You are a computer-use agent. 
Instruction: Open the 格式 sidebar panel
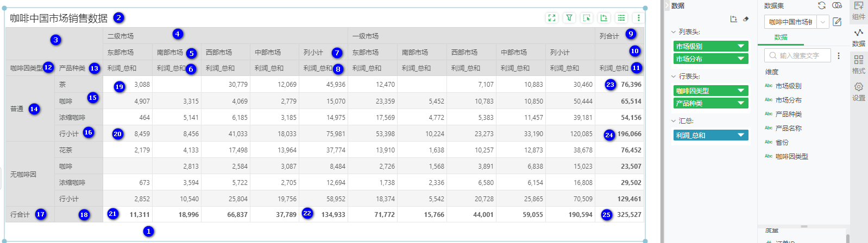tap(859, 64)
